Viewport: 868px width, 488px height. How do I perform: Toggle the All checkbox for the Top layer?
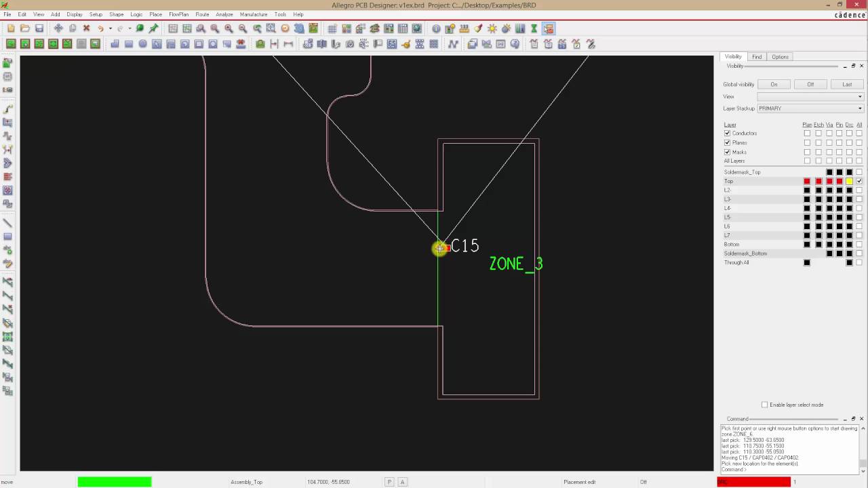pos(859,181)
